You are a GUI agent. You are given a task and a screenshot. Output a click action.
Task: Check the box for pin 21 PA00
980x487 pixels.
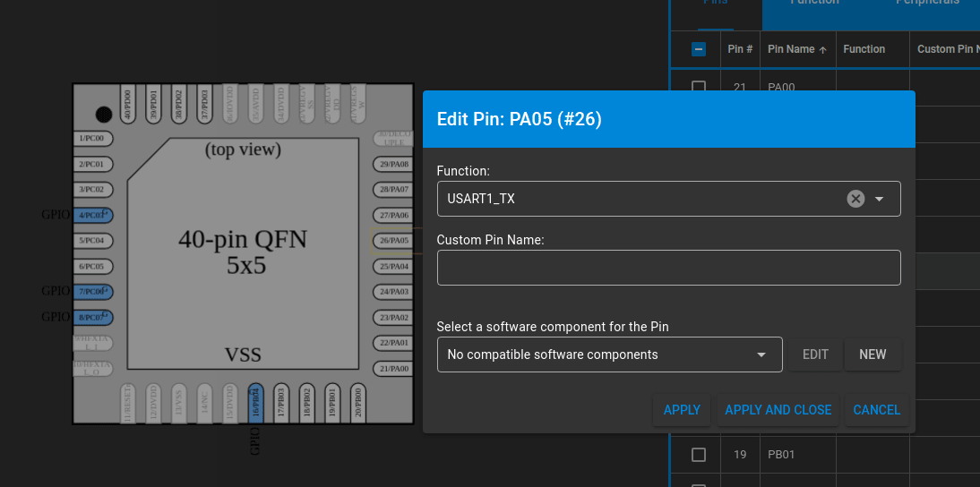coord(699,87)
